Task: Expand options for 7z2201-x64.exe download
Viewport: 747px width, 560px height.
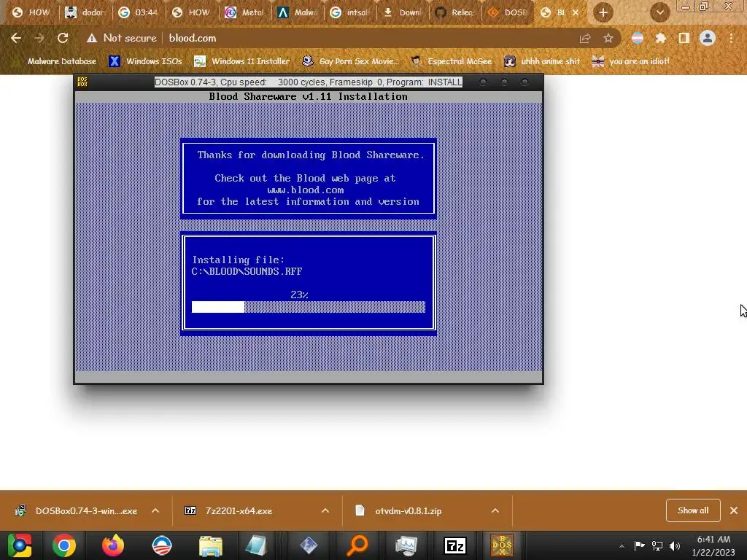Action: click(x=325, y=511)
